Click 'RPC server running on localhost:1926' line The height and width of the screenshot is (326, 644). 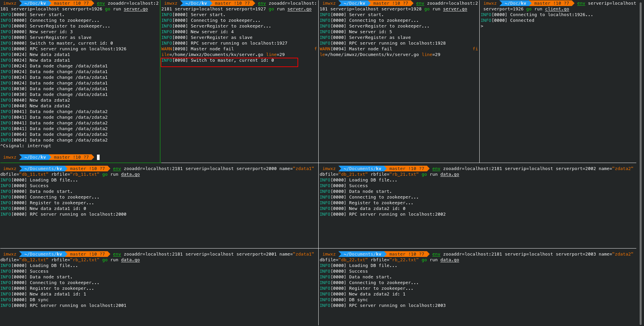pyautogui.click(x=63, y=49)
